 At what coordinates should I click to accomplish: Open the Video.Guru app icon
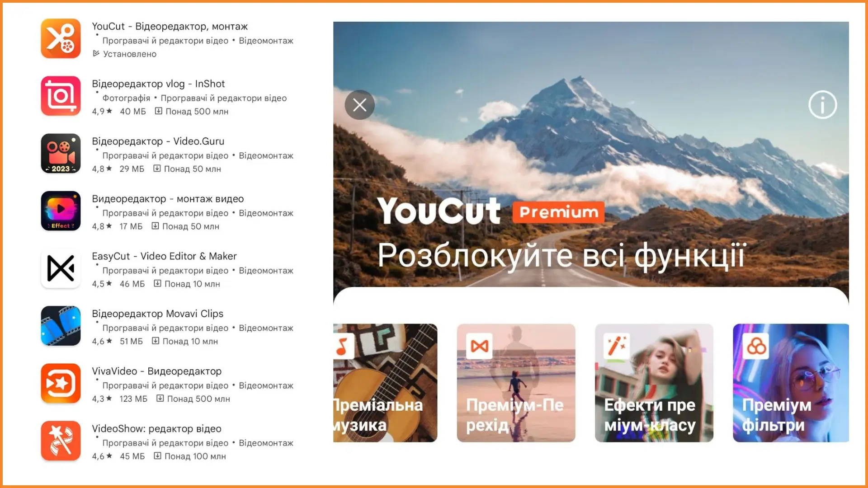61,153
